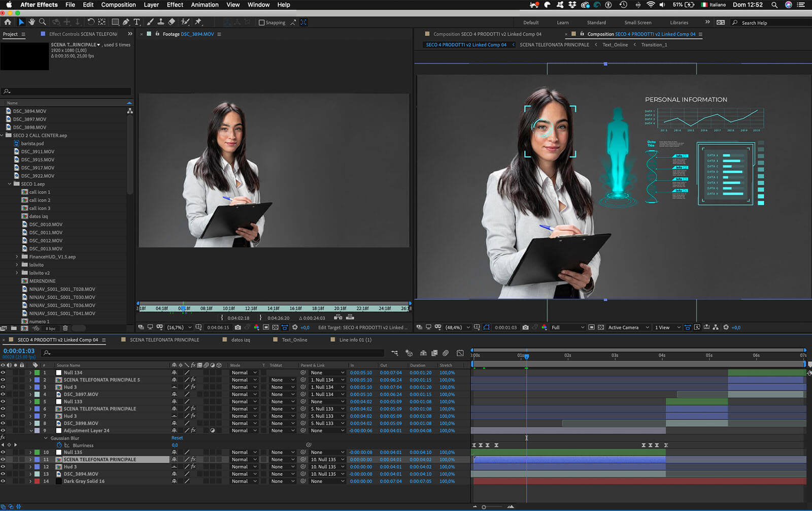
Task: Click Reset on the Gaussian Blur effect
Action: click(x=177, y=437)
